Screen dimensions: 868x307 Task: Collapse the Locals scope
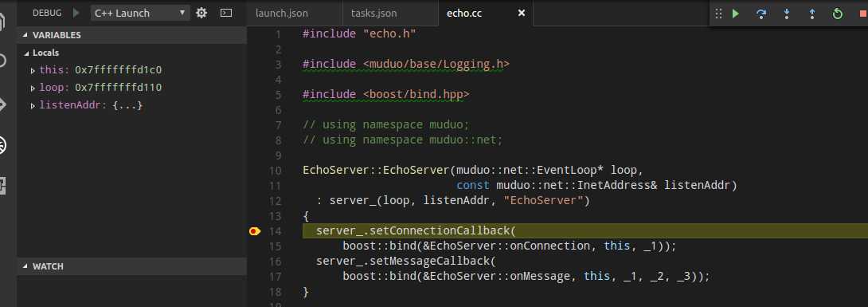click(26, 53)
